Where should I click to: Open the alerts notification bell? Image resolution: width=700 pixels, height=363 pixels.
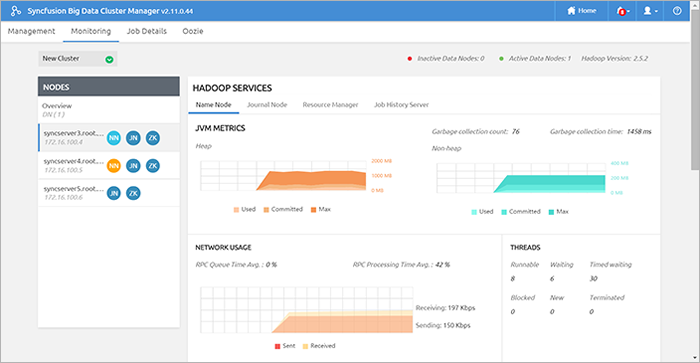coord(622,11)
